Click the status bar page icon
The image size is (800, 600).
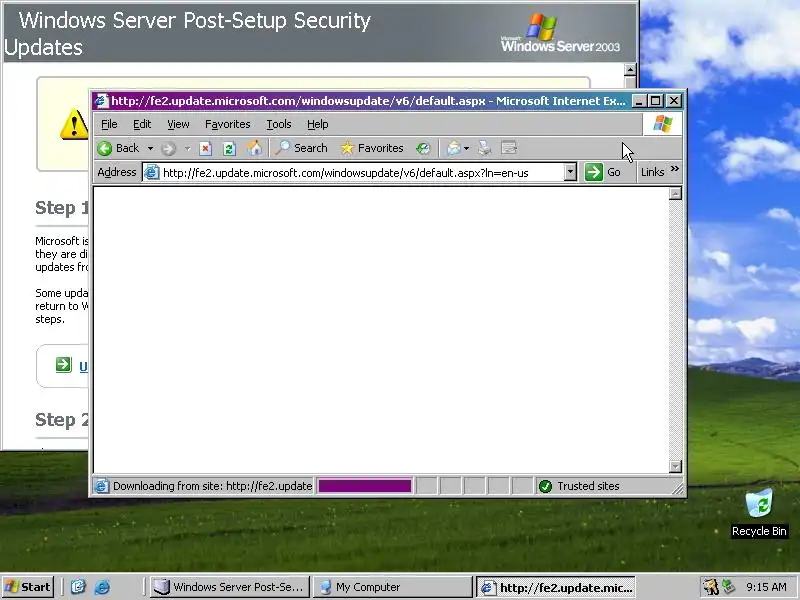pos(102,486)
